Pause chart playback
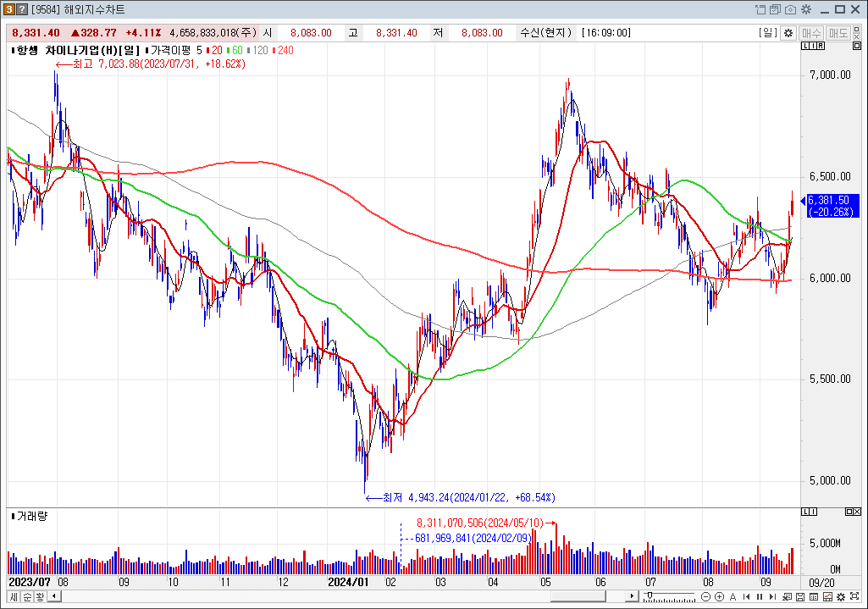This screenshot has height=609, width=868. pyautogui.click(x=760, y=597)
